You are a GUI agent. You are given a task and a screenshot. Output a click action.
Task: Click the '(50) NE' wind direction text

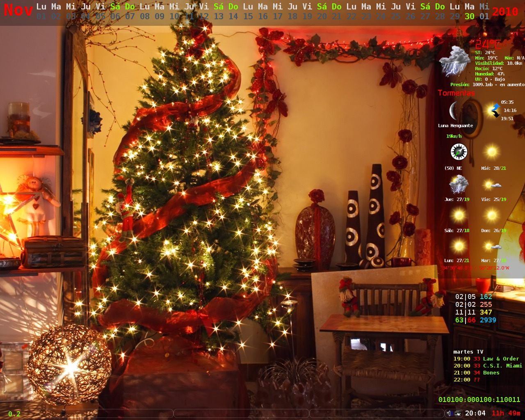coord(453,168)
